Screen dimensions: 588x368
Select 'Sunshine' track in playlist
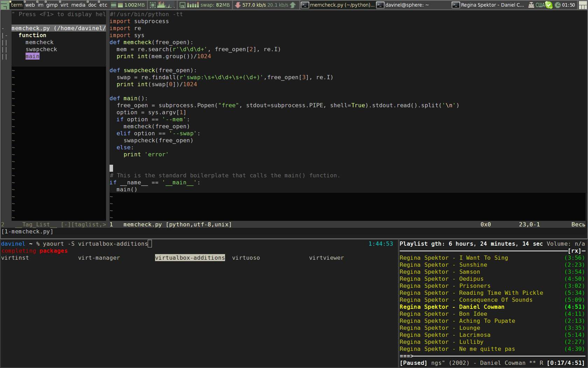(x=492, y=265)
